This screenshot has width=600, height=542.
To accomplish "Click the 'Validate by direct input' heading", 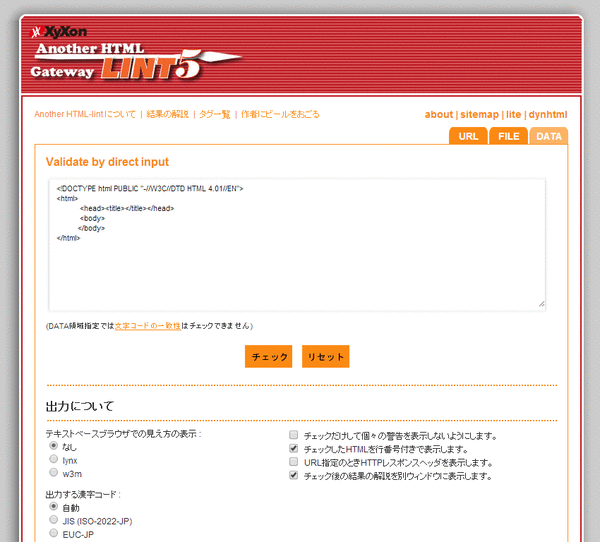I will point(107,162).
